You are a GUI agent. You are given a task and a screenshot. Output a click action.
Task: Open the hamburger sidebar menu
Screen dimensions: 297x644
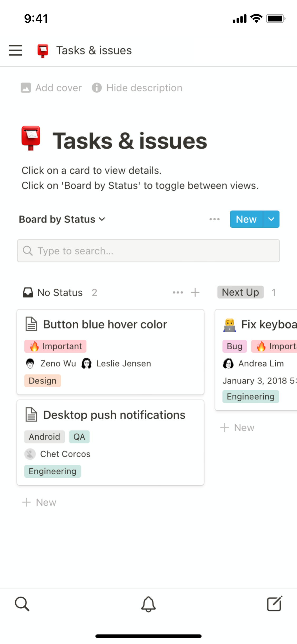pyautogui.click(x=16, y=50)
